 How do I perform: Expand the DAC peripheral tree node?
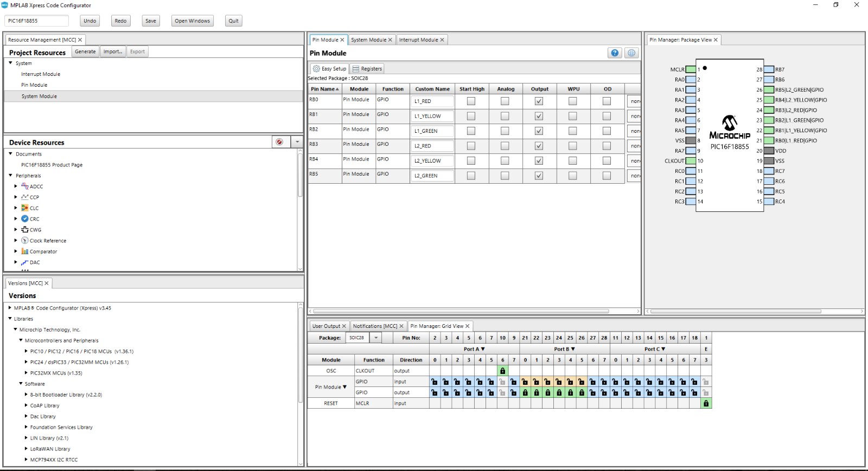click(16, 262)
